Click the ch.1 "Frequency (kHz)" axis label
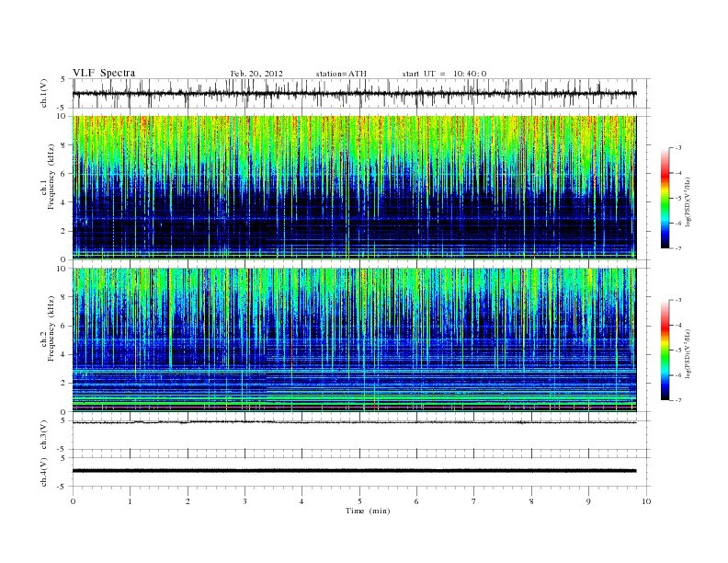The height and width of the screenshot is (563, 728). coord(51,177)
